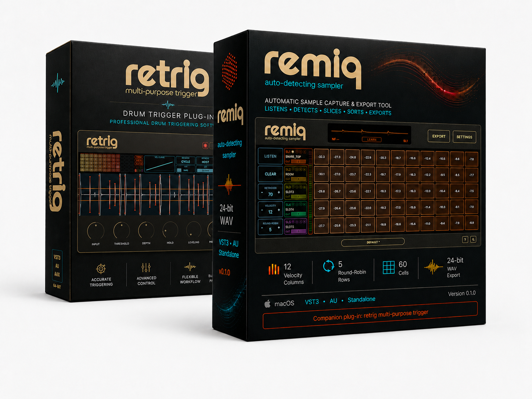The width and height of the screenshot is (532, 399).
Task: Select the SL3 SLOT3 slot
Action: (296, 191)
